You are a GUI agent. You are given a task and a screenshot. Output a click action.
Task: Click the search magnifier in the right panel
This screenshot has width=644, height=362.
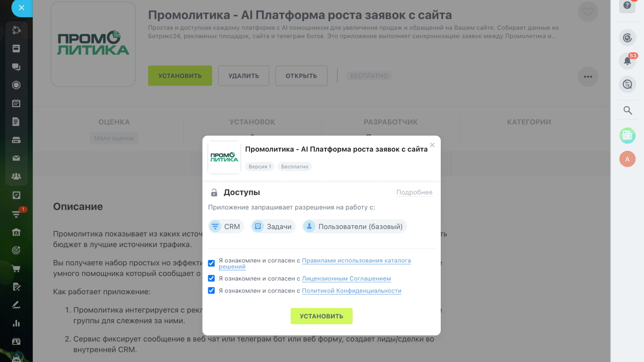tap(627, 111)
